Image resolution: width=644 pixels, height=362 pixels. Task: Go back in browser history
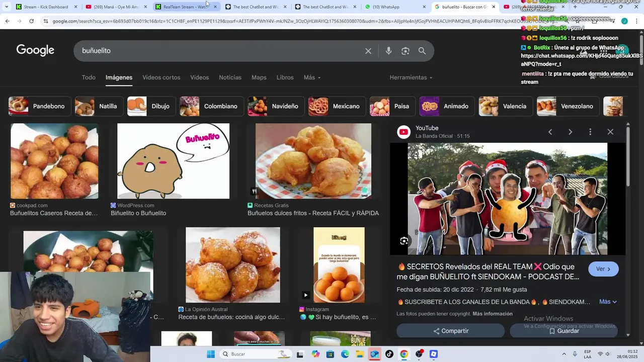coord(7,21)
